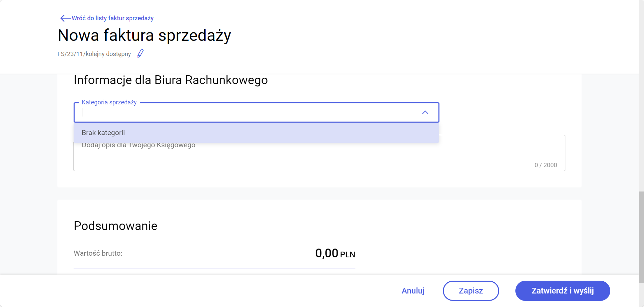Click the 0,00 PLN gross value
This screenshot has width=644, height=307.
coord(335,253)
